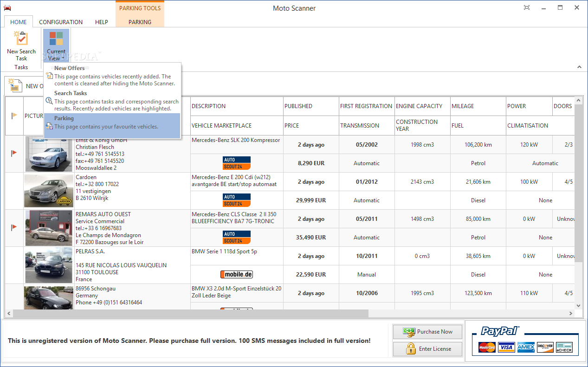Viewport: 588px width, 367px height.
Task: Sort by ENGINE CAPACITY column header
Action: pyautogui.click(x=422, y=106)
